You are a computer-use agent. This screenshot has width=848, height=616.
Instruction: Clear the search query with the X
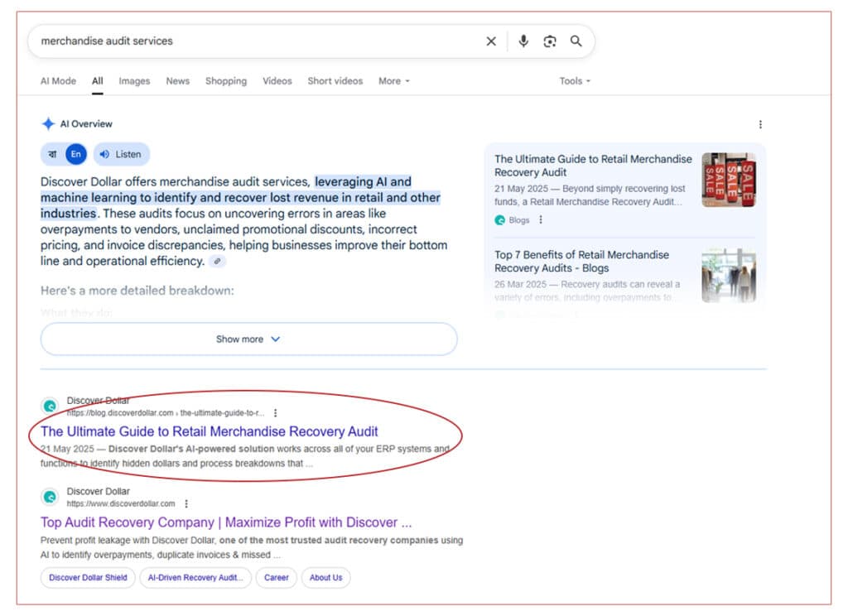(x=490, y=41)
